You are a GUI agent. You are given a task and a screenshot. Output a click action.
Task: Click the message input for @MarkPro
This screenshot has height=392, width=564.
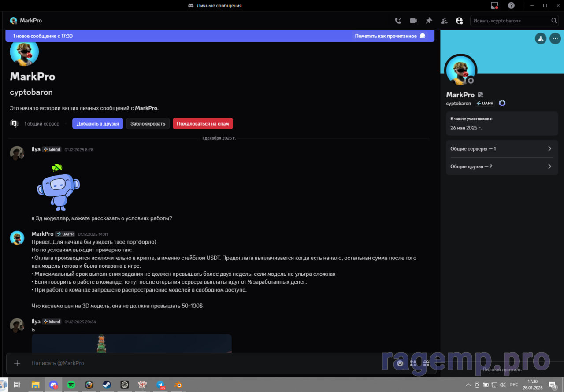click(198, 363)
